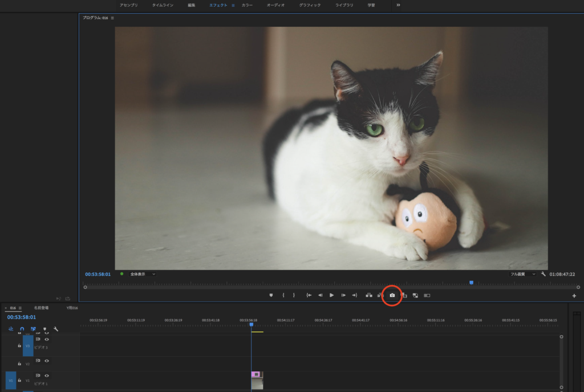Hide video track V3 with eye icon

47,339
